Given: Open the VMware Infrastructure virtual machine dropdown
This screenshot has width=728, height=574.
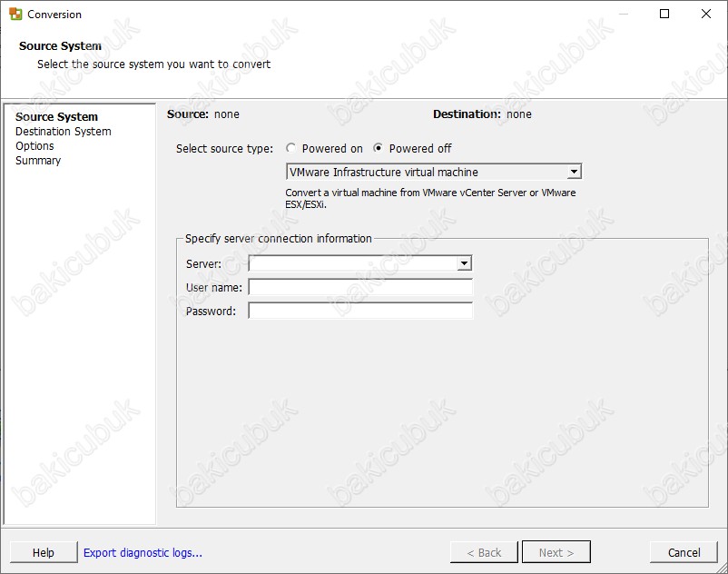Looking at the screenshot, I should [434, 172].
